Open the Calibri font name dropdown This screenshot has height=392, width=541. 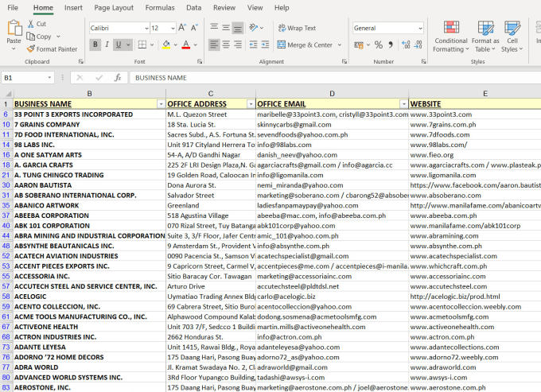pyautogui.click(x=146, y=29)
